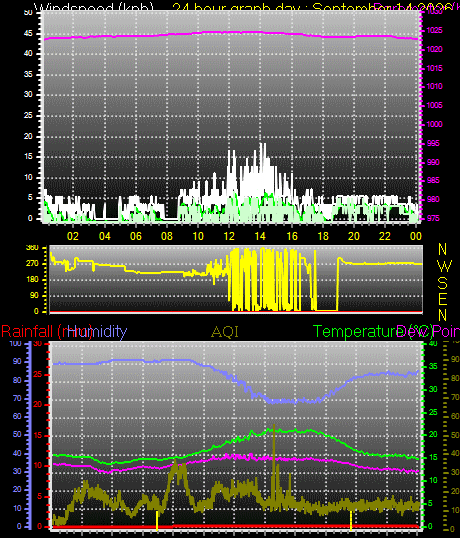The width and height of the screenshot is (460, 538).
Task: Click the 22 hour label on time axis
Action: coord(385,236)
